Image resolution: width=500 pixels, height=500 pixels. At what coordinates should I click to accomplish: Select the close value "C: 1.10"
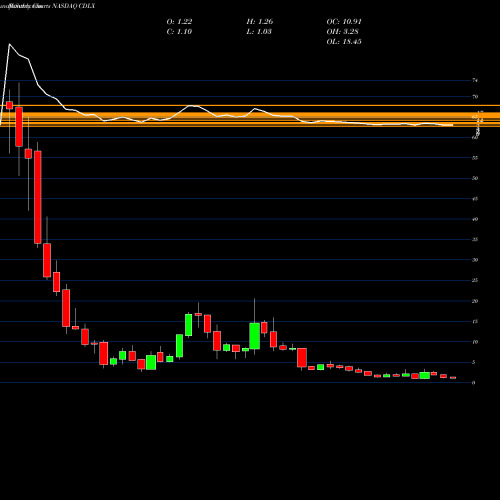pyautogui.click(x=179, y=32)
